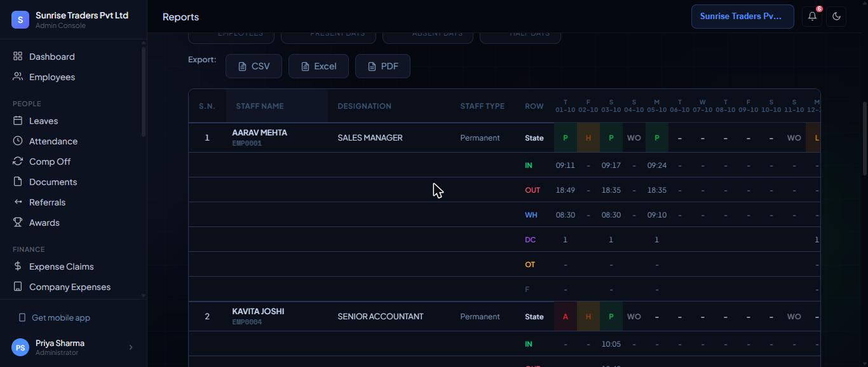This screenshot has width=868, height=367.
Task: Click the Staff Type column header
Action: pyautogui.click(x=482, y=106)
